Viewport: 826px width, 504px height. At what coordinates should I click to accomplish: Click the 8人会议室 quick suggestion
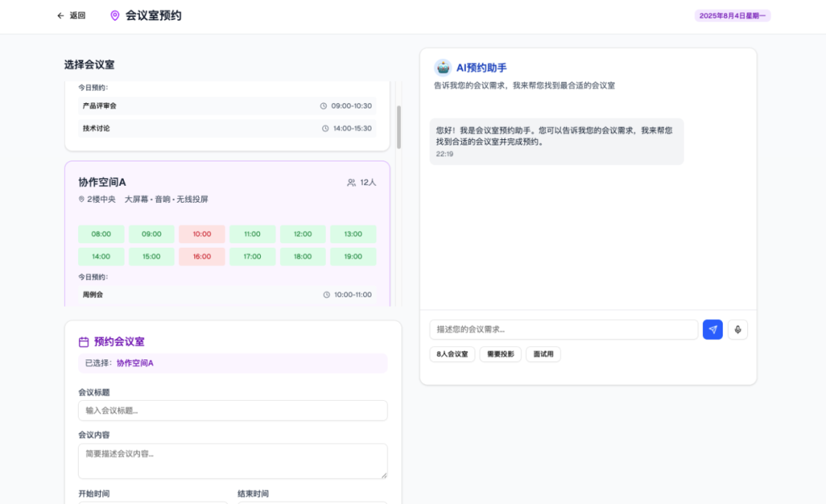(453, 354)
